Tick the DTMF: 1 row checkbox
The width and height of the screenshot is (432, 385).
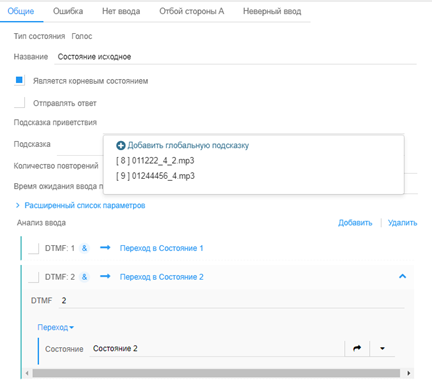click(x=34, y=248)
